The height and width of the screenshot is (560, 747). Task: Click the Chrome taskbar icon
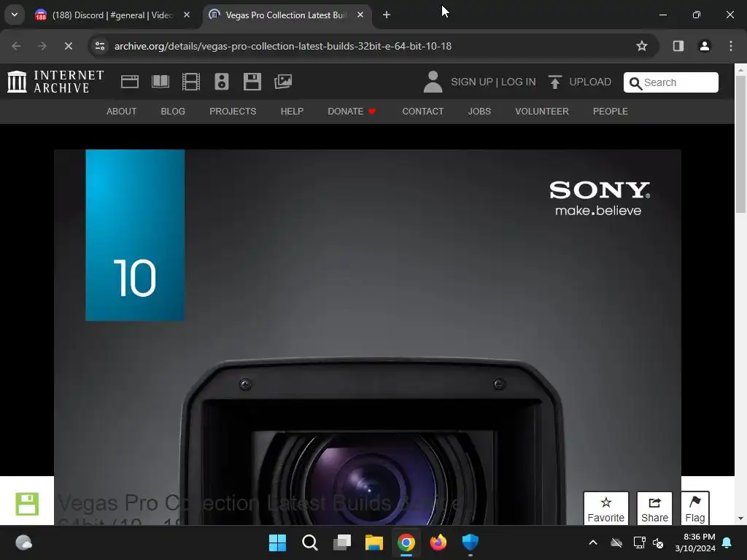[406, 542]
